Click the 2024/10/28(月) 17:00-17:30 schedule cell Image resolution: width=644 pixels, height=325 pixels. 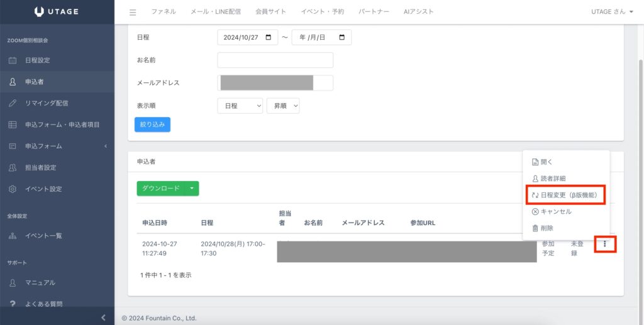pos(233,249)
